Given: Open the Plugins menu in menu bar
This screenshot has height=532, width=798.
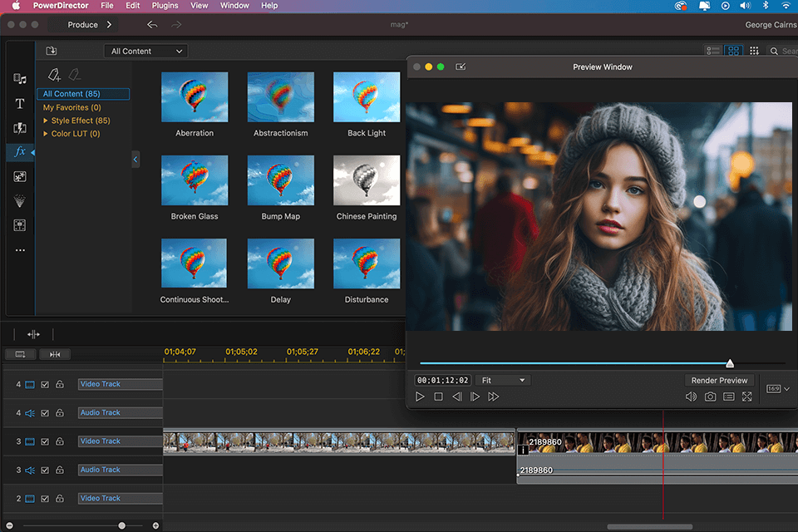Looking at the screenshot, I should [165, 6].
